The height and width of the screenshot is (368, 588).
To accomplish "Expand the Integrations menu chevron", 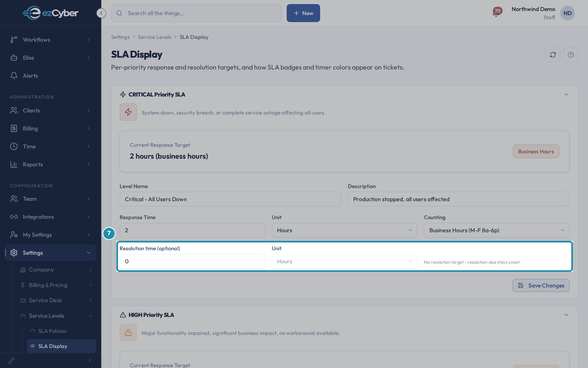I will coord(88,217).
